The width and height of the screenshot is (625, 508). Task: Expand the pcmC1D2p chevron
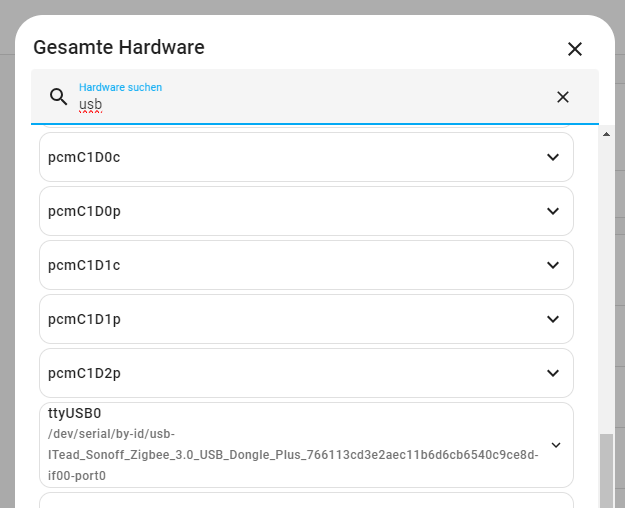coord(552,373)
